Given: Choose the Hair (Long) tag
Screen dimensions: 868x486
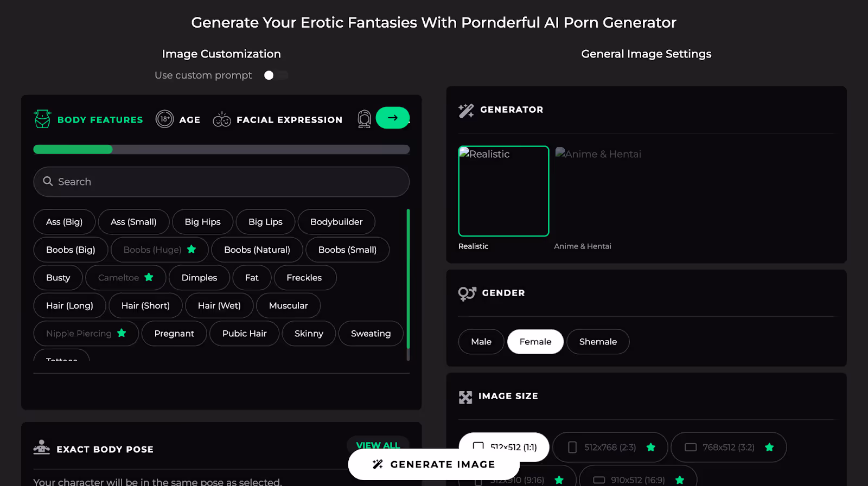Looking at the screenshot, I should click(x=69, y=305).
